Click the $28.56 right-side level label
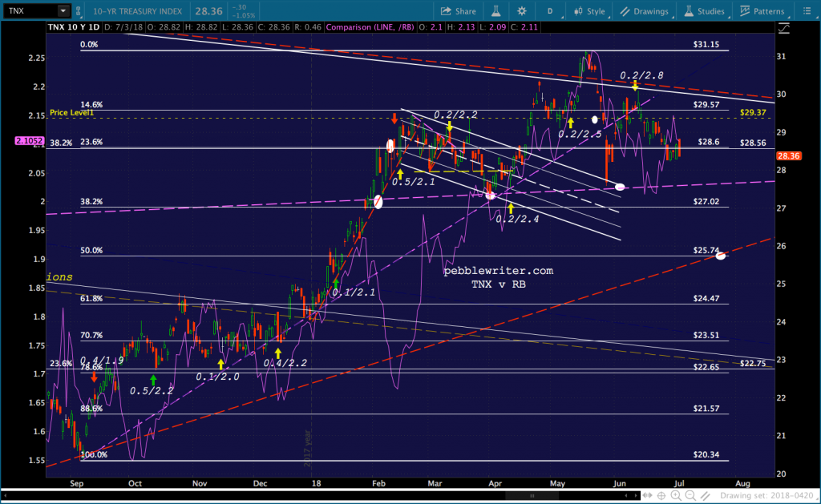Viewport: 821px width, 504px height. coord(753,143)
